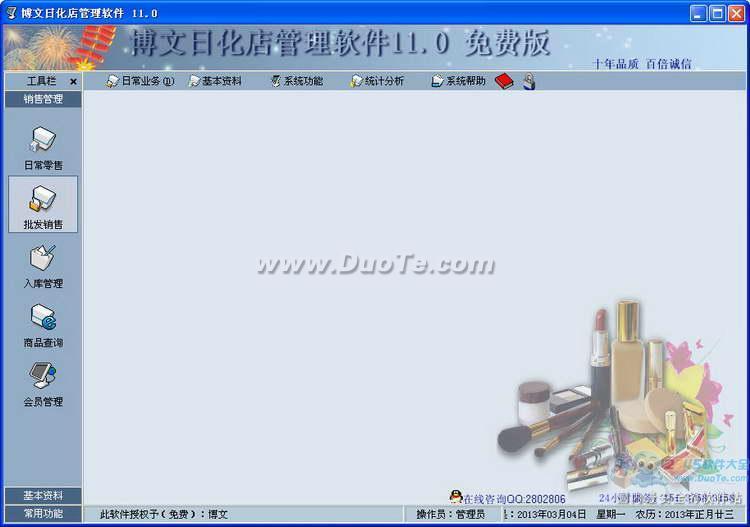Expand the 常用功能 sidebar section

[x=42, y=513]
